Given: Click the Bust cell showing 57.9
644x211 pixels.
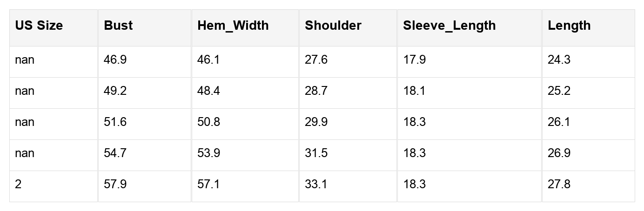Looking at the screenshot, I should pyautogui.click(x=115, y=185).
